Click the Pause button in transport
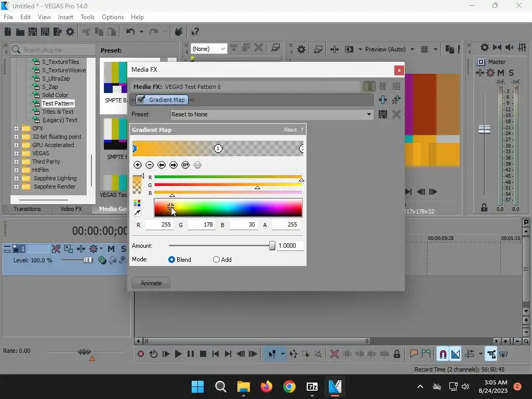 pyautogui.click(x=190, y=354)
